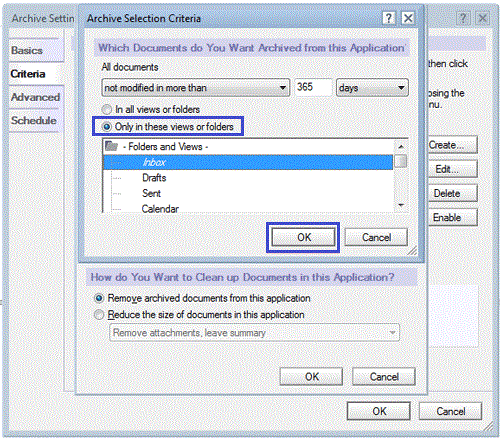The height and width of the screenshot is (438, 500).
Task: Click the Delete button in Archive Settings
Action: click(452, 193)
